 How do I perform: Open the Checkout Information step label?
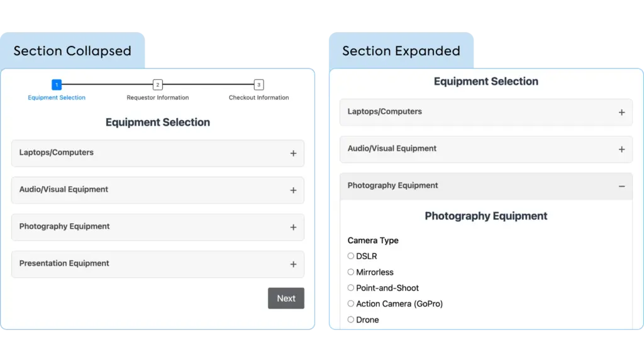tap(258, 97)
